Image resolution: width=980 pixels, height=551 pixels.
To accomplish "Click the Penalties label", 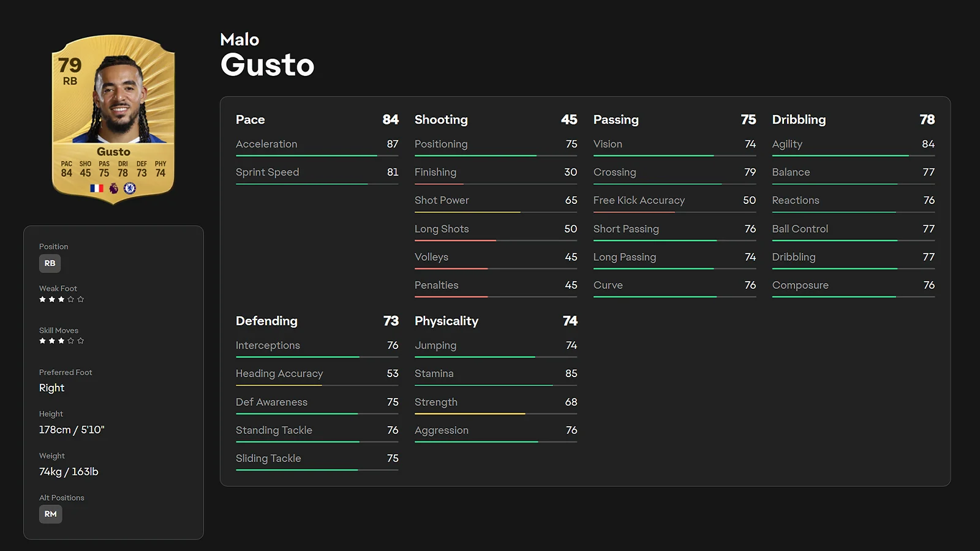I will coord(437,285).
